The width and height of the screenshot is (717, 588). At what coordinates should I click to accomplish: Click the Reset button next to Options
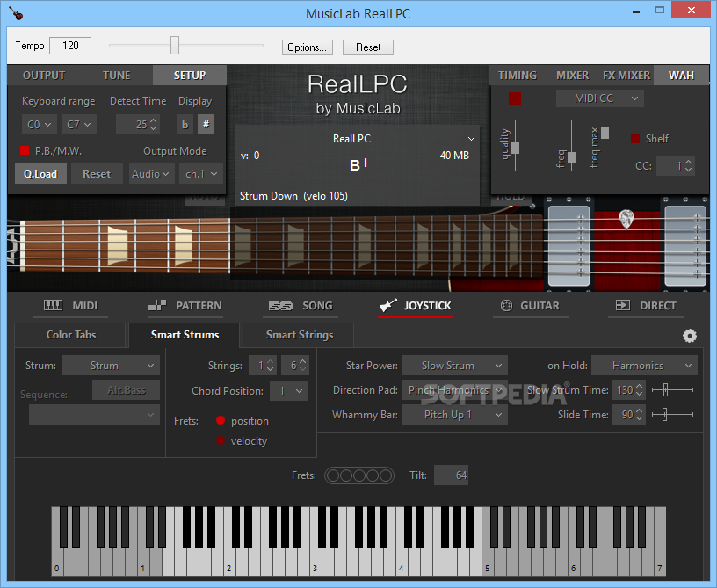(368, 47)
